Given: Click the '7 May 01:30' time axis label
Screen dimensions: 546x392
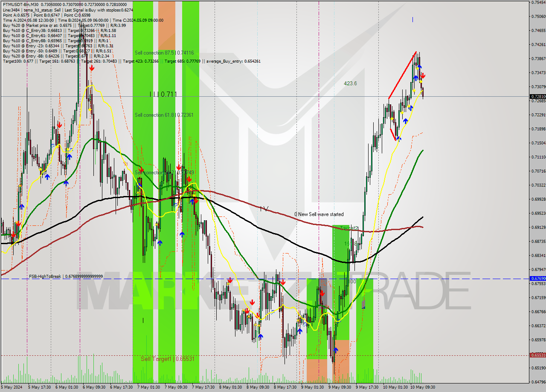Looking at the screenshot, I should (x=149, y=387).
